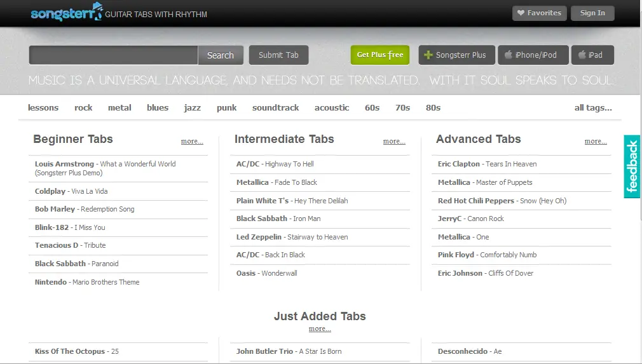Viewport: 642px width, 364px height.
Task: Open Louis Armstrong What a Wonderful World tab
Action: pos(106,168)
